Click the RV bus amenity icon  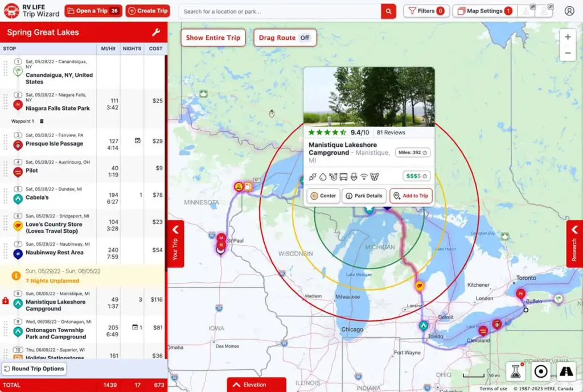(343, 176)
